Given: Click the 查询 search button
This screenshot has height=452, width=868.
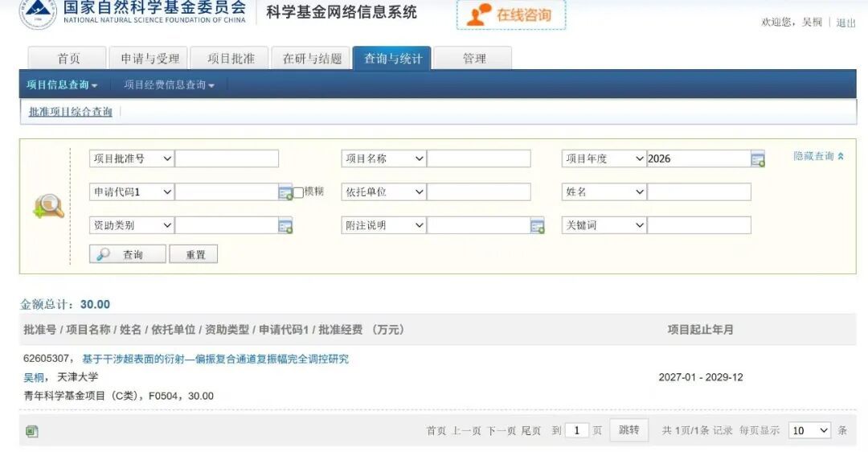Looking at the screenshot, I should (127, 254).
